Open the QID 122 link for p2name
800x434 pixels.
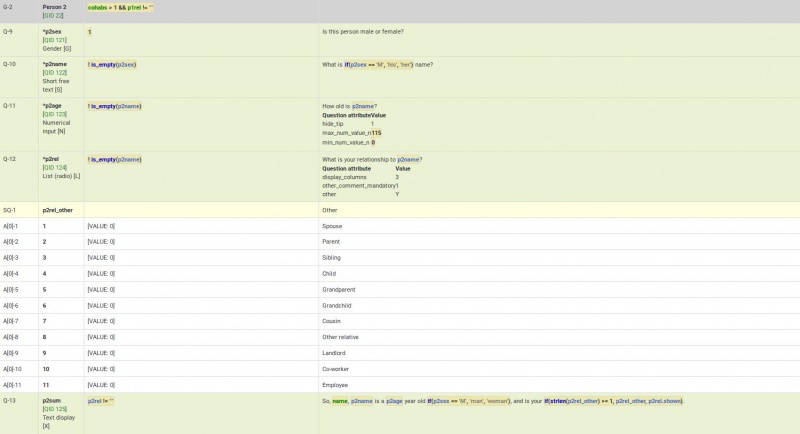(54, 73)
